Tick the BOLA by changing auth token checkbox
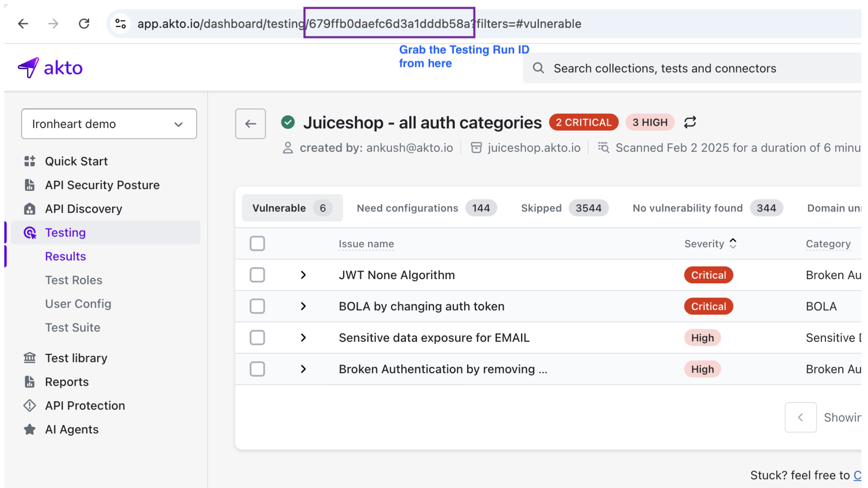 (x=257, y=306)
